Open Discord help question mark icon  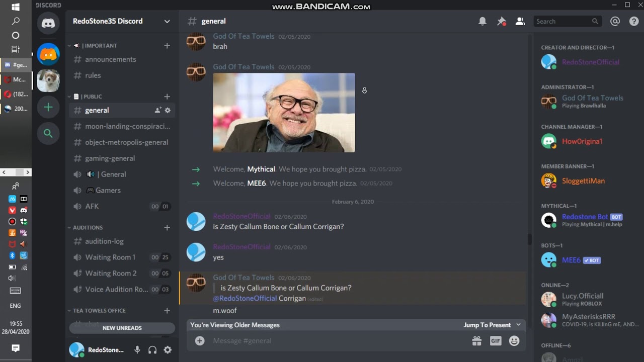pos(633,21)
